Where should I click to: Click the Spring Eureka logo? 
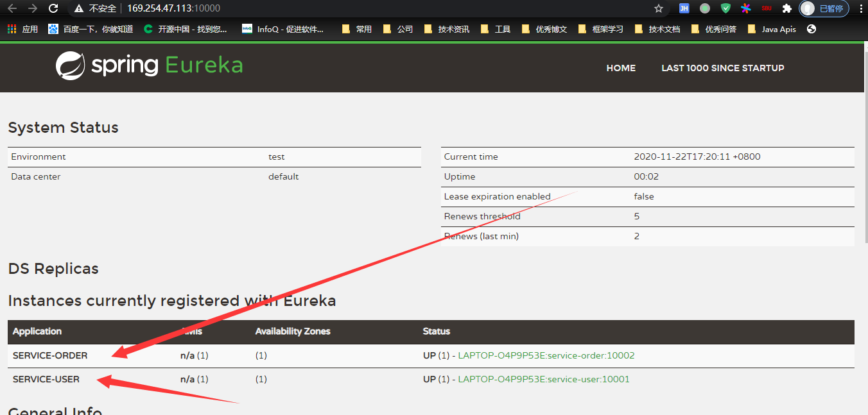pyautogui.click(x=149, y=65)
